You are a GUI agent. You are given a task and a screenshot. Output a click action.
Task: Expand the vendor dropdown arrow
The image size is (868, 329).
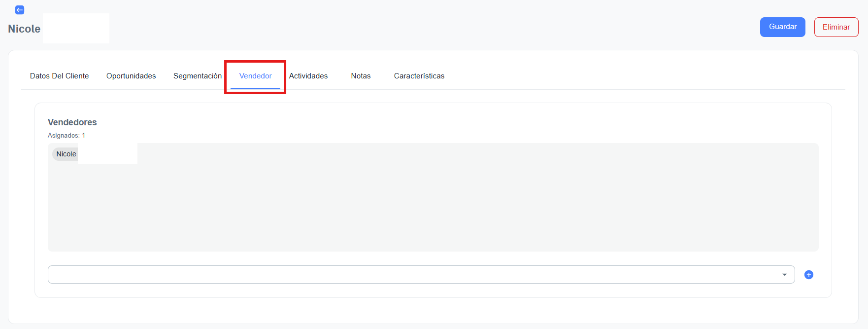tap(784, 275)
